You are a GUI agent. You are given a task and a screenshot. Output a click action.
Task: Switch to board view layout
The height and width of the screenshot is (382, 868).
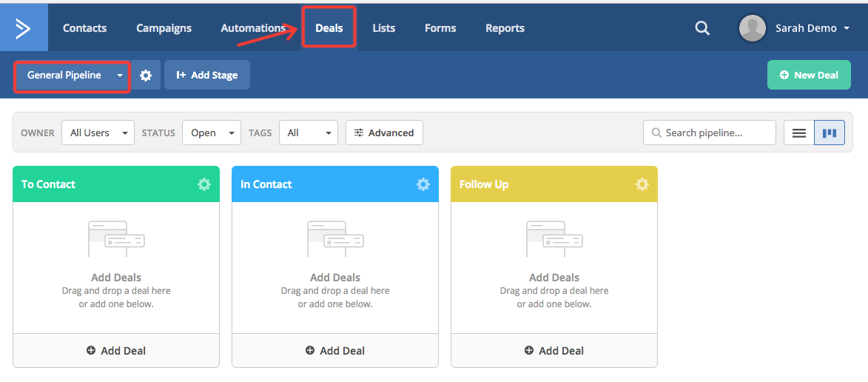click(x=830, y=133)
